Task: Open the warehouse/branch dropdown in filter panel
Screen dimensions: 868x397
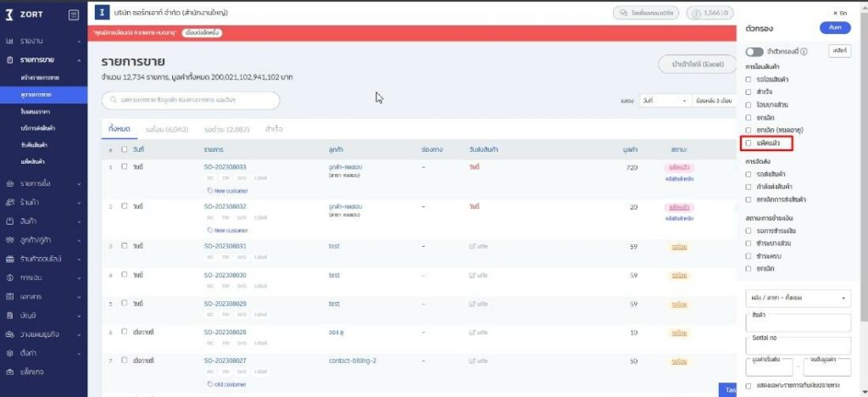Action: click(x=798, y=299)
